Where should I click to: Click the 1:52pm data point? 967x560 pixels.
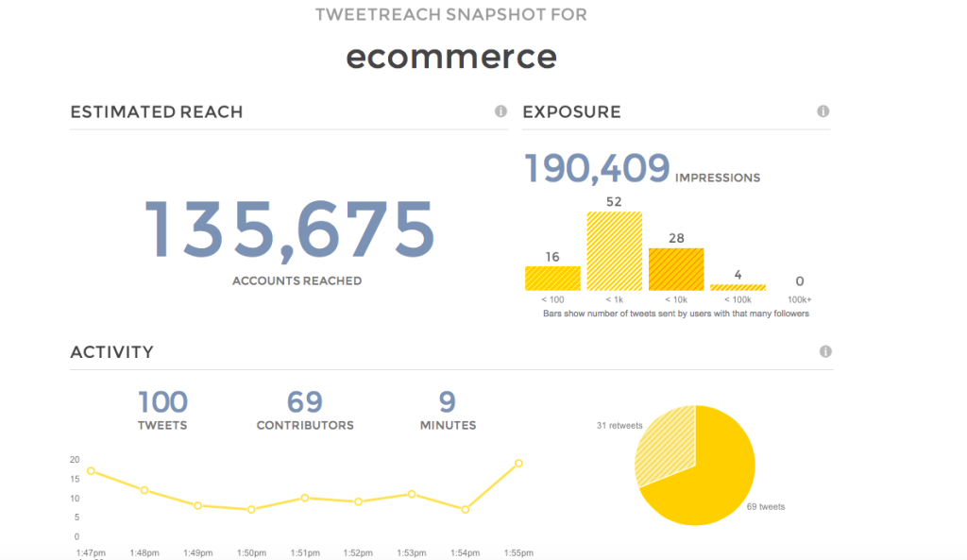point(358,501)
